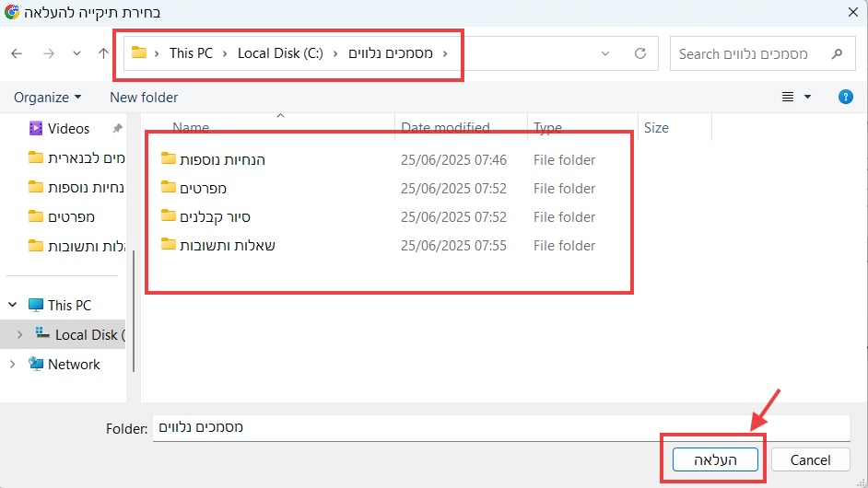Open the Organize dropdown menu

coord(47,97)
